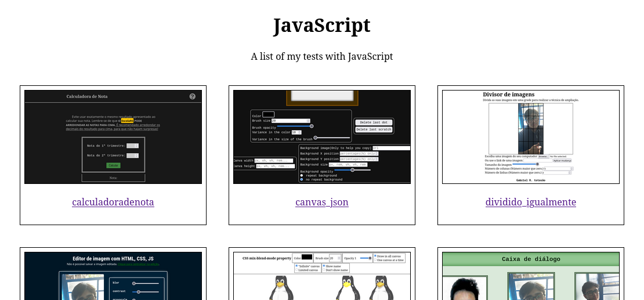Click the CSS mix-blend-mode penguins thumbnail
Image resolution: width=644 pixels, height=300 pixels.
[322, 276]
